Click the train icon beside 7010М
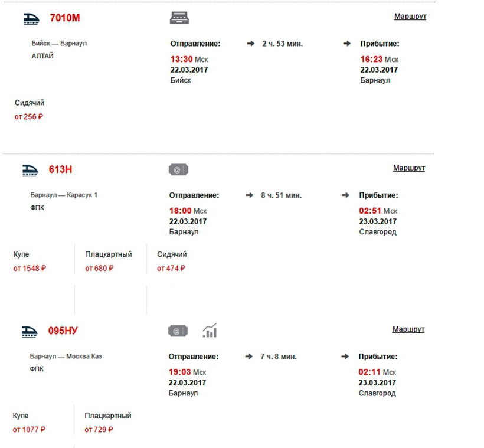This screenshot has height=448, width=484. (31, 18)
